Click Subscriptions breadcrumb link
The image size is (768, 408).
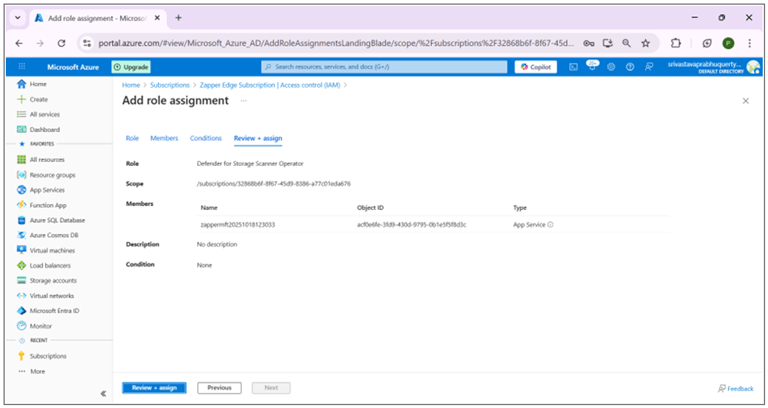tap(169, 85)
